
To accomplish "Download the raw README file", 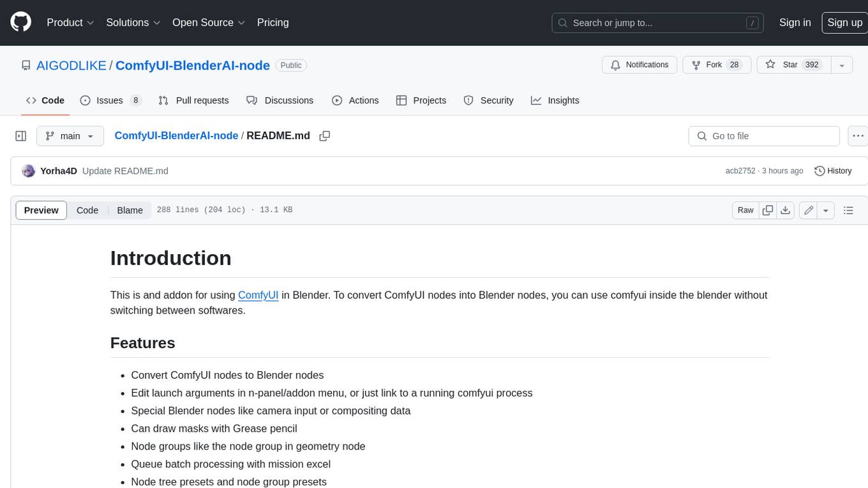I will click(x=786, y=210).
